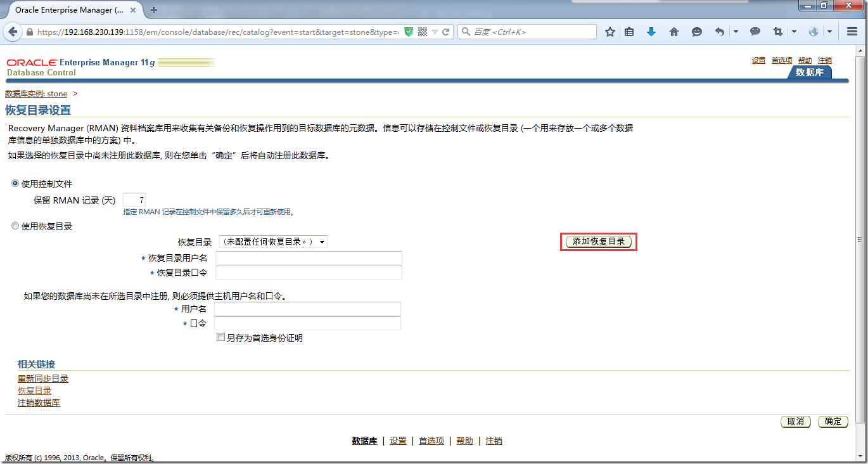Click the host 用户名 input field
The image size is (868, 464).
click(x=307, y=309)
